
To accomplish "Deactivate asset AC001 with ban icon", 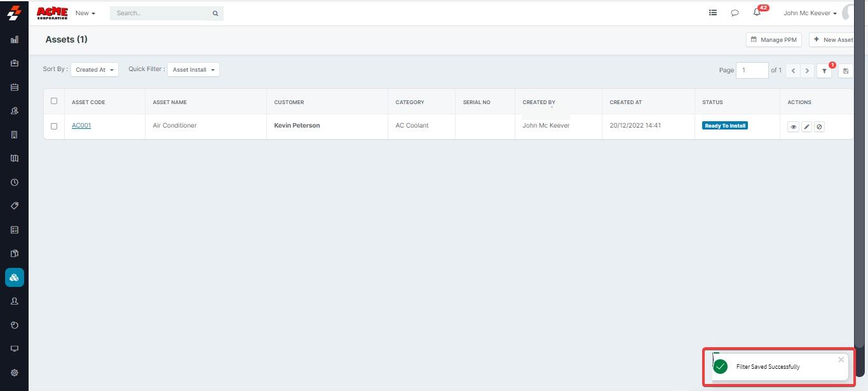I will (x=819, y=127).
